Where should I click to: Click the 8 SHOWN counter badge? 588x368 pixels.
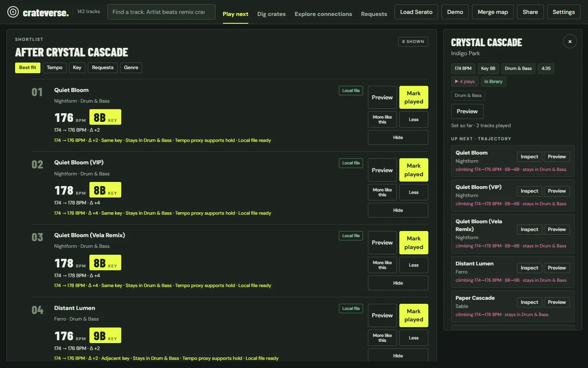[413, 41]
